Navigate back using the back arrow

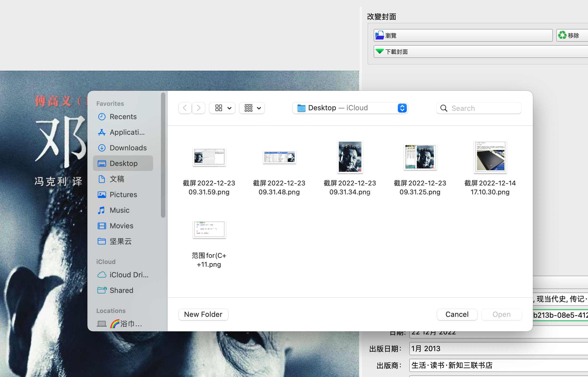185,108
